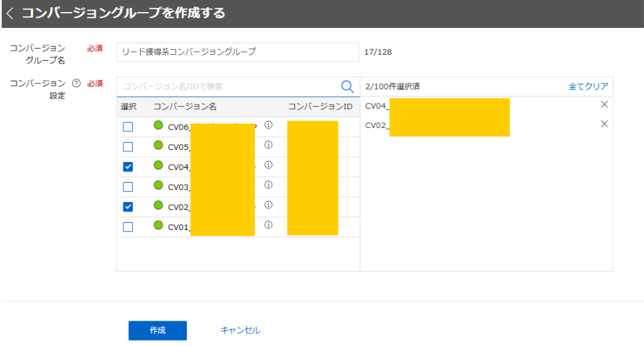Click the back arrow in the header
644x346 pixels.
click(x=10, y=13)
